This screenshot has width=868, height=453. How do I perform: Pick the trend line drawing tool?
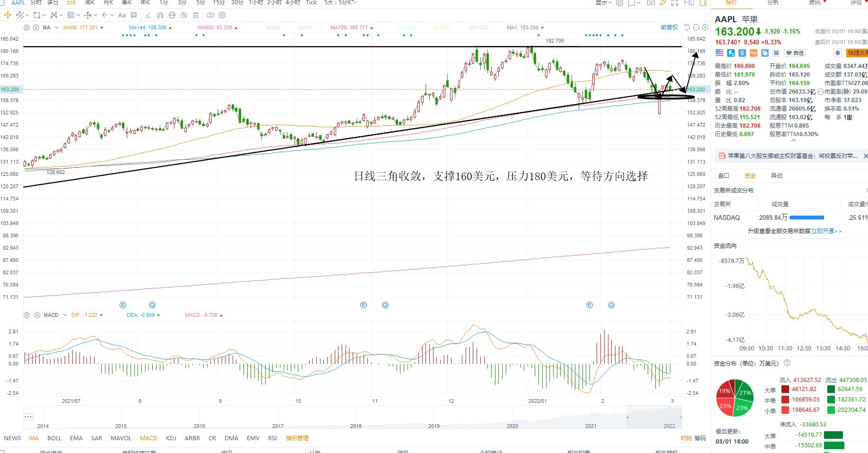pos(20,15)
